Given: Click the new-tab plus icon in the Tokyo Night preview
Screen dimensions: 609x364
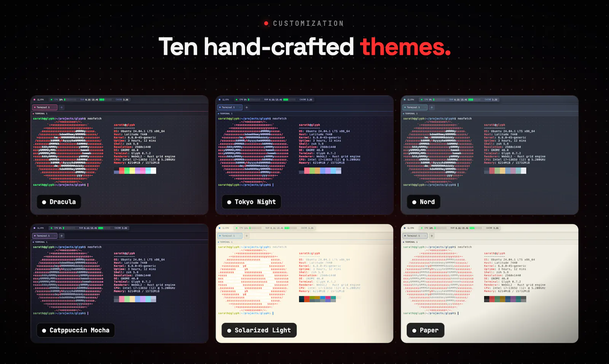Looking at the screenshot, I should click(x=247, y=107).
